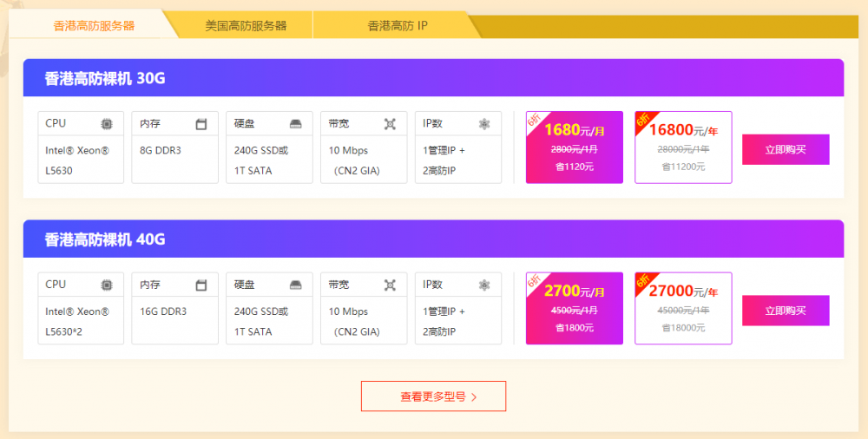Select 16800元/年 yearly price option
868x439 pixels.
[x=683, y=147]
